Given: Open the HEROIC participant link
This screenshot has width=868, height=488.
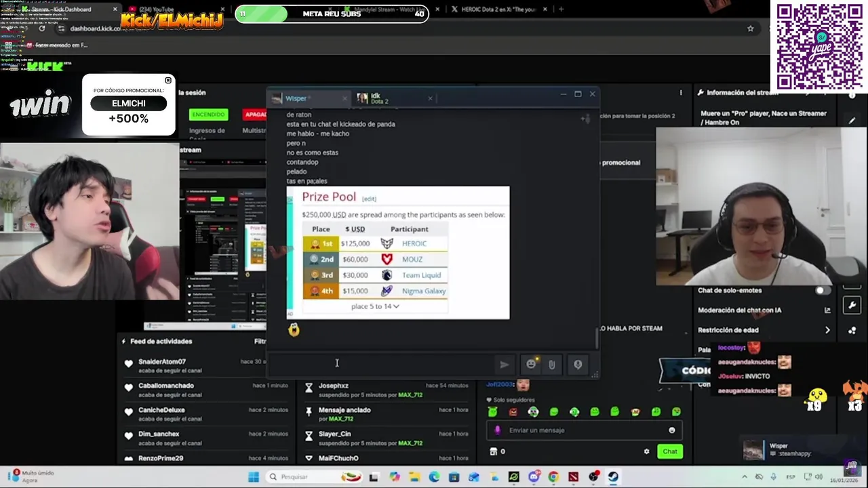Looking at the screenshot, I should (x=414, y=243).
